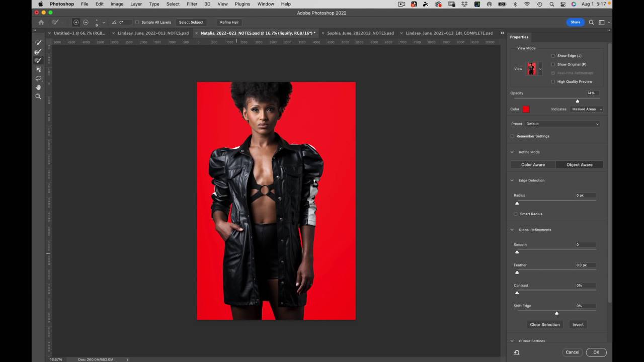644x362 pixels.
Task: Switch to the Lindsey_June_2022-013_NOTES.psd tab
Action: [x=153, y=33]
